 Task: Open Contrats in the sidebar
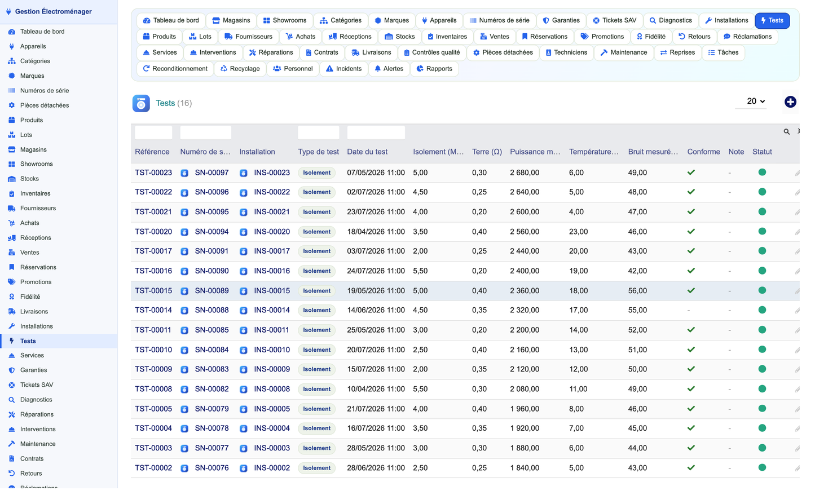pos(32,458)
